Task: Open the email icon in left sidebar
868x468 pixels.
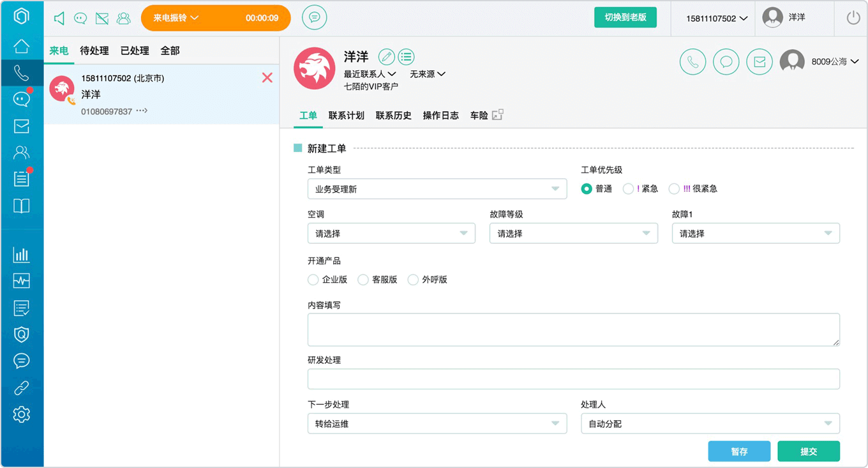Action: pyautogui.click(x=22, y=126)
